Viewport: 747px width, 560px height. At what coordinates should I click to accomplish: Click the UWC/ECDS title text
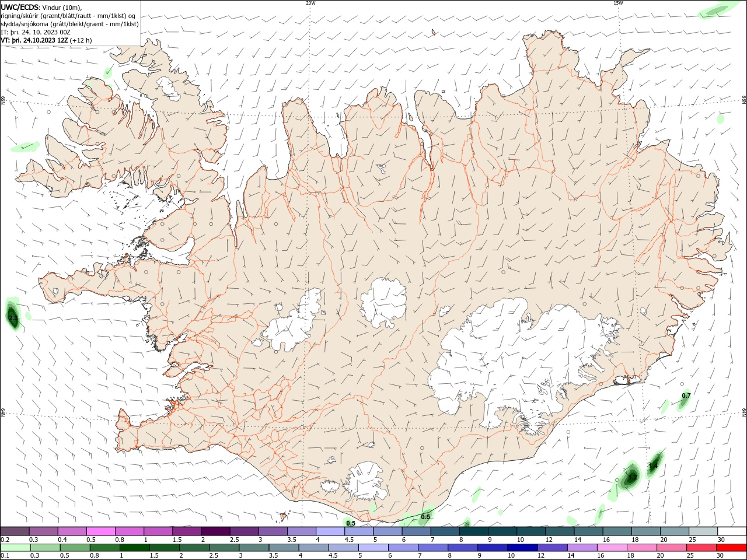tap(19, 7)
